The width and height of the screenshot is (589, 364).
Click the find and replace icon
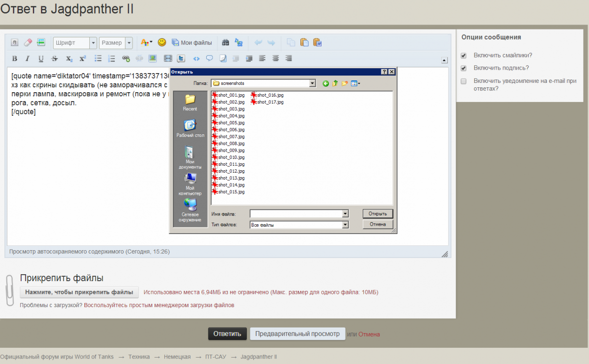point(239,43)
